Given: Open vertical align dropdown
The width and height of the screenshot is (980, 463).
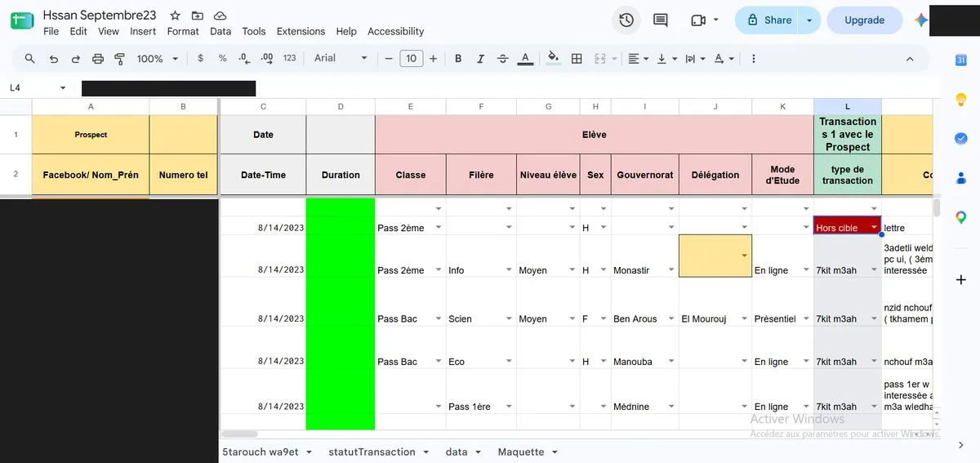Looking at the screenshot, I should coord(666,59).
